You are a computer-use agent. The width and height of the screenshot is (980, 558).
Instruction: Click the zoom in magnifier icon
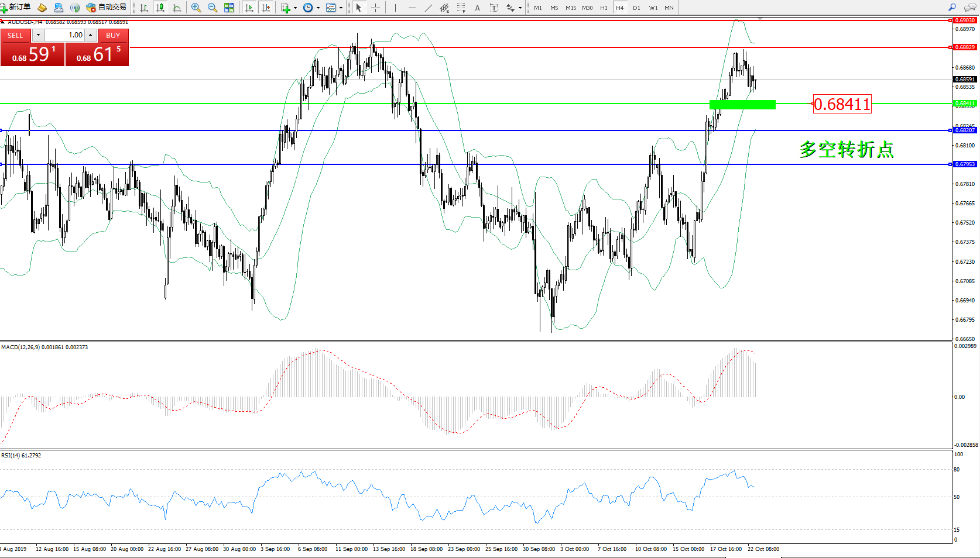[x=196, y=8]
